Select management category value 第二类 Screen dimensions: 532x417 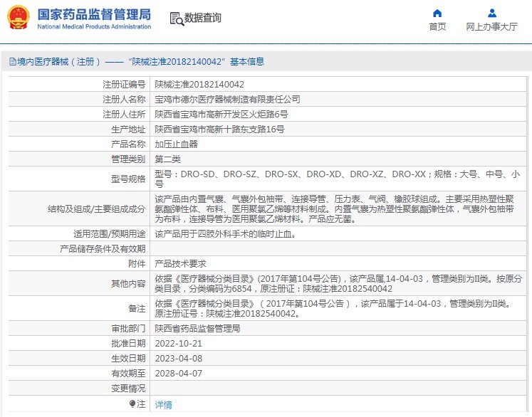click(x=168, y=159)
